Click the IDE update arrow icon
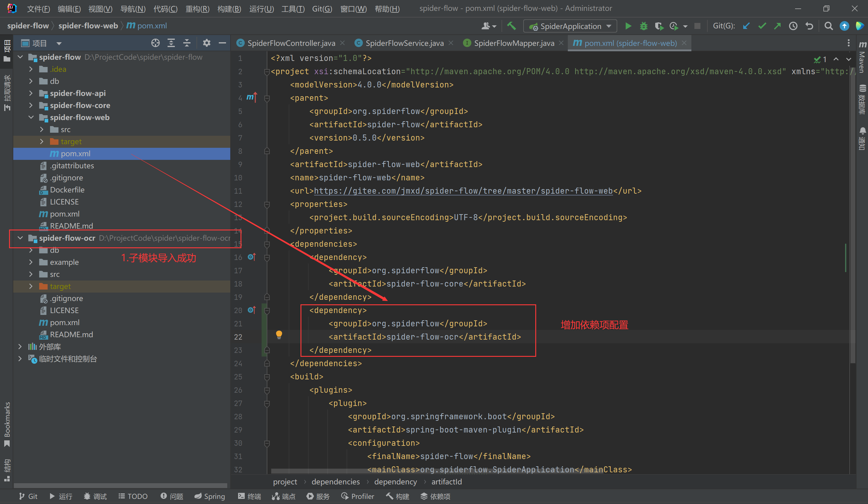Image resolution: width=868 pixels, height=504 pixels. coord(844,26)
